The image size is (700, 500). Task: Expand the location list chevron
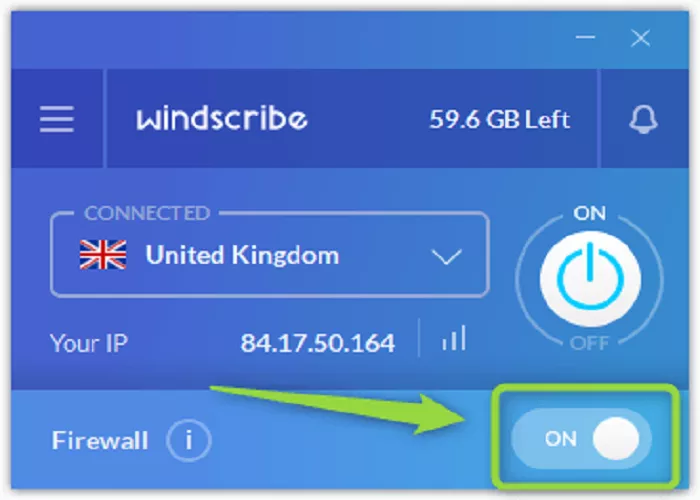[x=446, y=257]
